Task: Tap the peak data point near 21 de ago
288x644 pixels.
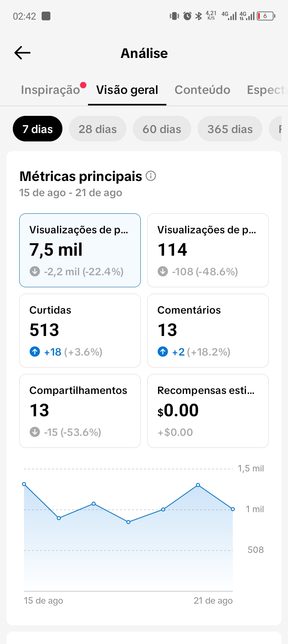Action: point(198,485)
